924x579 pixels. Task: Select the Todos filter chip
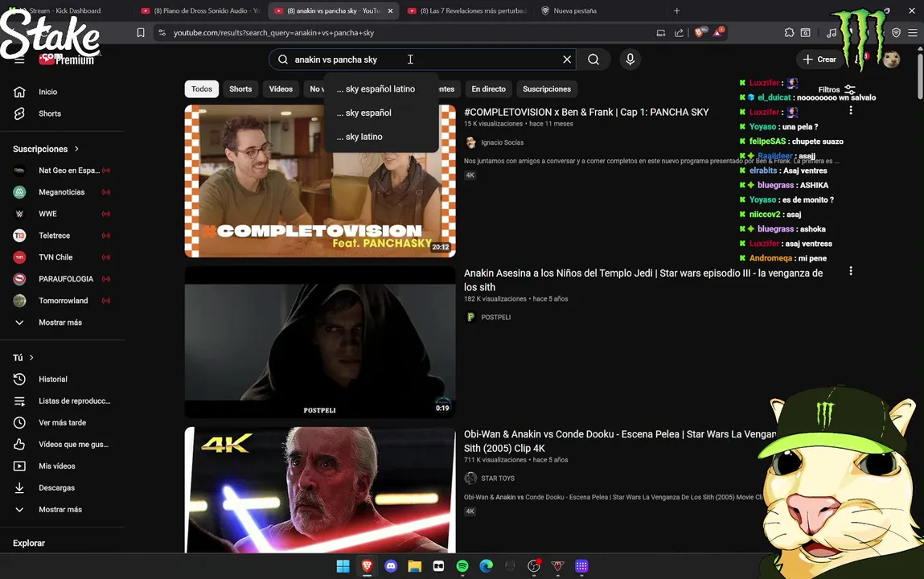pos(202,89)
